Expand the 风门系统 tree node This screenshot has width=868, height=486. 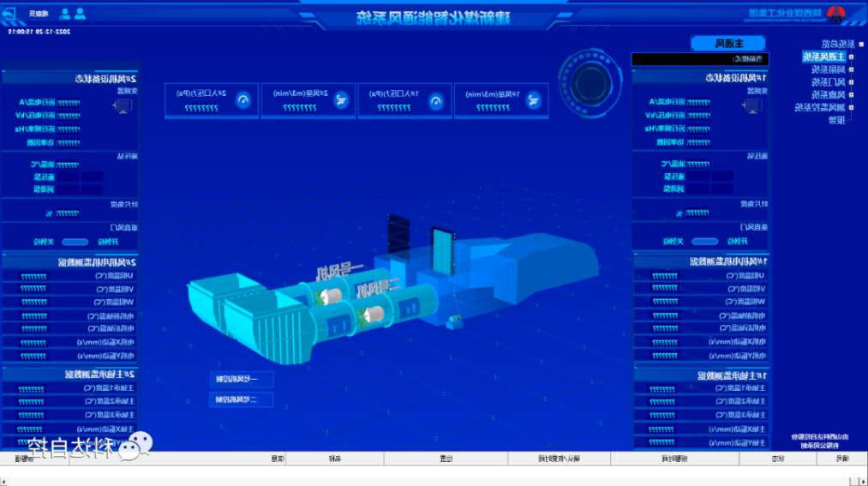click(x=851, y=82)
